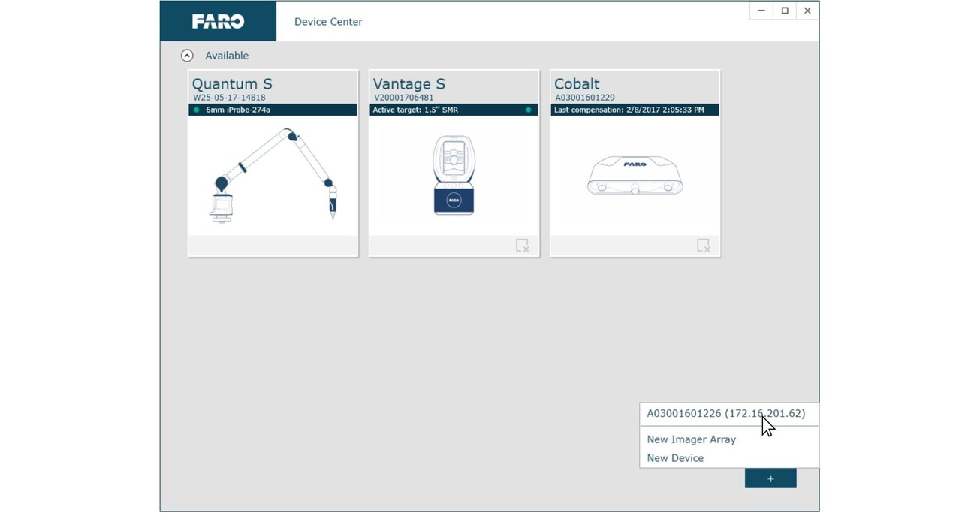Minimize the Device Center window
The width and height of the screenshot is (980, 513).
(x=761, y=11)
